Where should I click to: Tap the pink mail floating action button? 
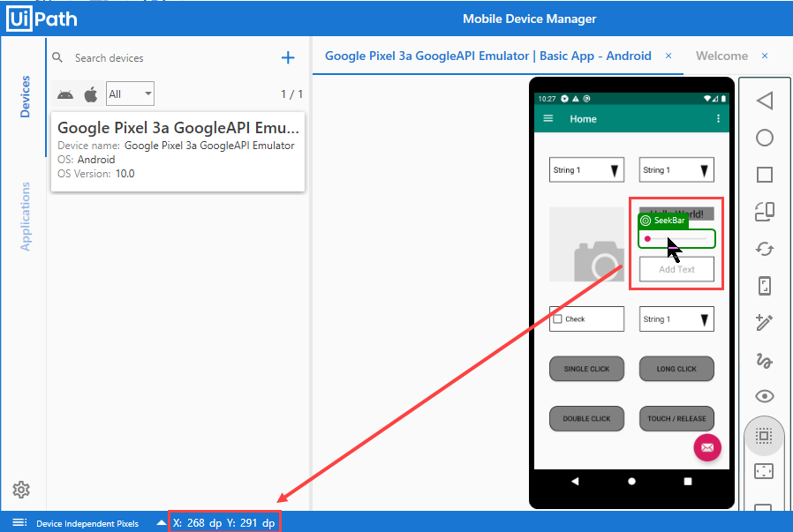click(707, 447)
